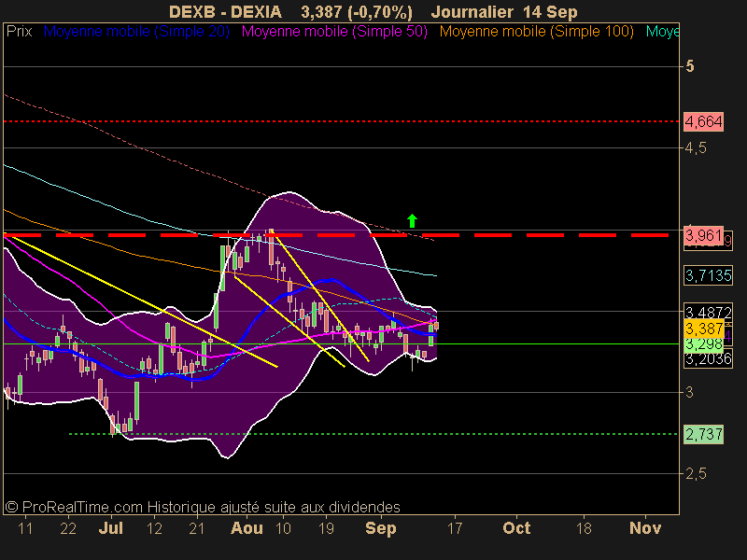747x560 pixels.
Task: Click the Aou date axis label
Action: tap(247, 528)
